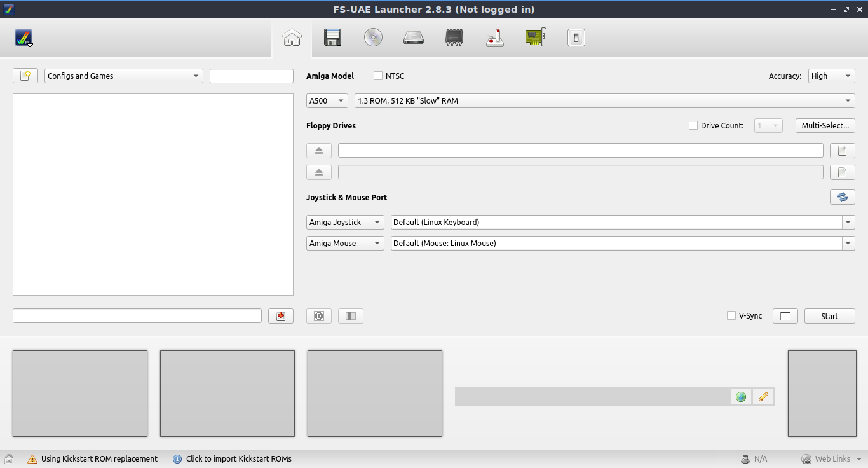The width and height of the screenshot is (868, 468).
Task: Open the Joystick input options tab
Action: pos(495,38)
